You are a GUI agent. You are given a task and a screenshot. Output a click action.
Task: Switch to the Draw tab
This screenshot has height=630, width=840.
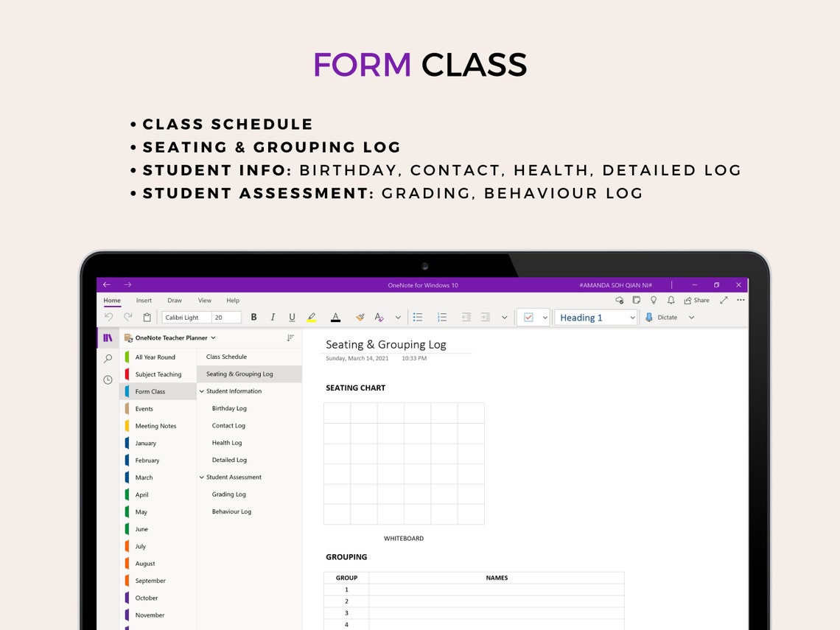click(175, 300)
